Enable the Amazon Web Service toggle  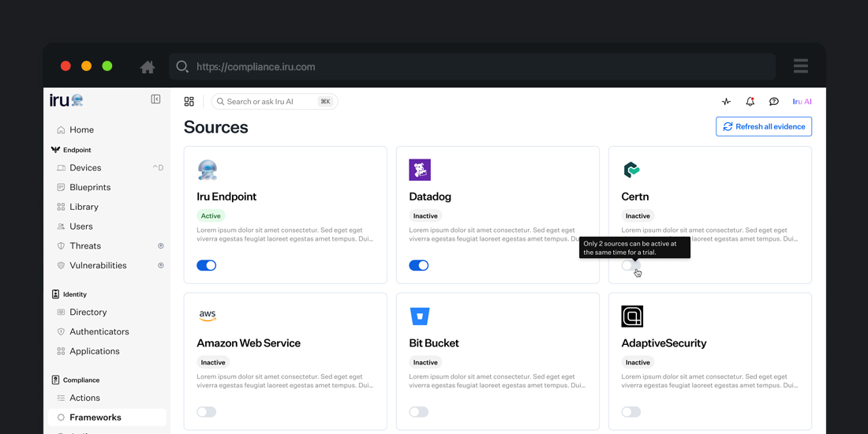click(x=207, y=412)
